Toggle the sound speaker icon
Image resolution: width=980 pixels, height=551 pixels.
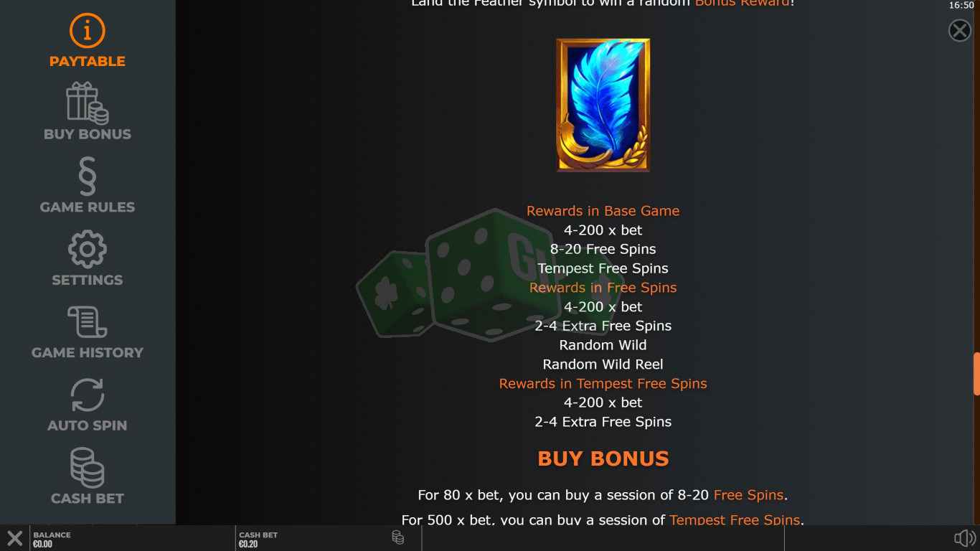(x=965, y=538)
